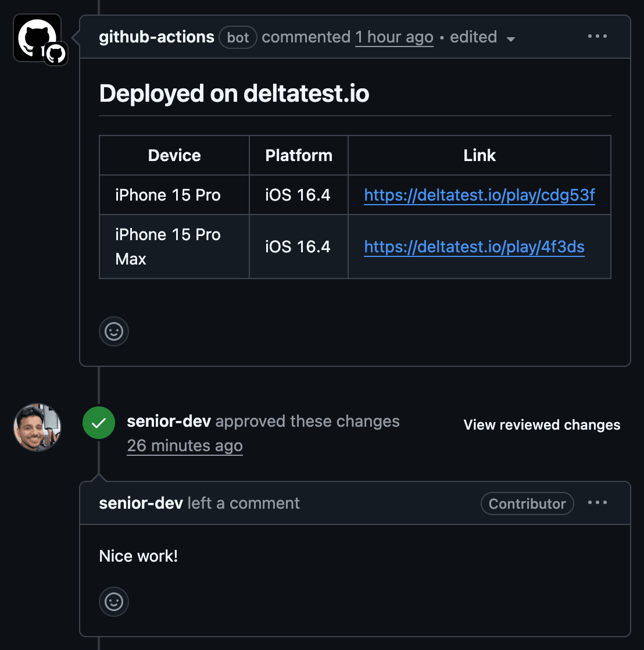Viewport: 644px width, 650px height.
Task: Open link https://deltatest.io/play/4f3ds
Action: [474, 247]
